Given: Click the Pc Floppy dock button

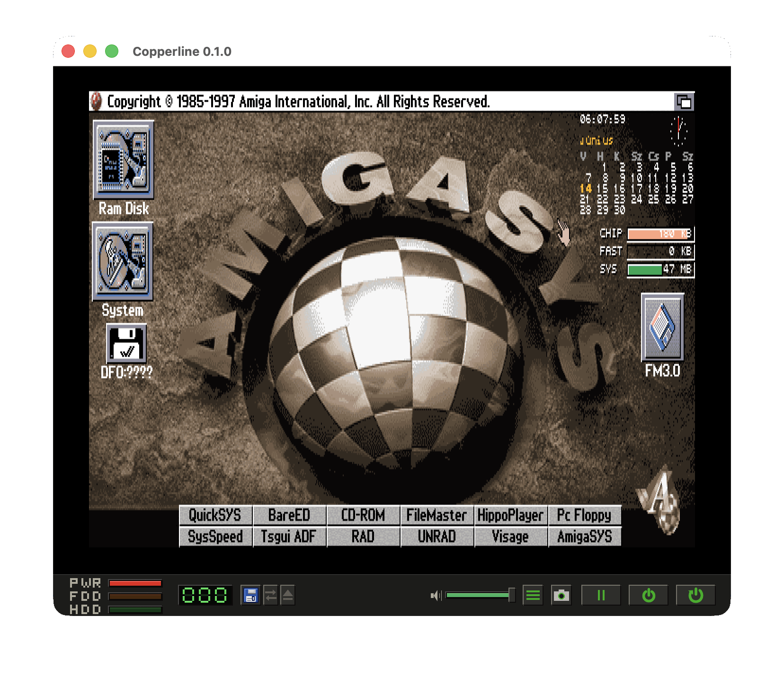Looking at the screenshot, I should tap(585, 515).
